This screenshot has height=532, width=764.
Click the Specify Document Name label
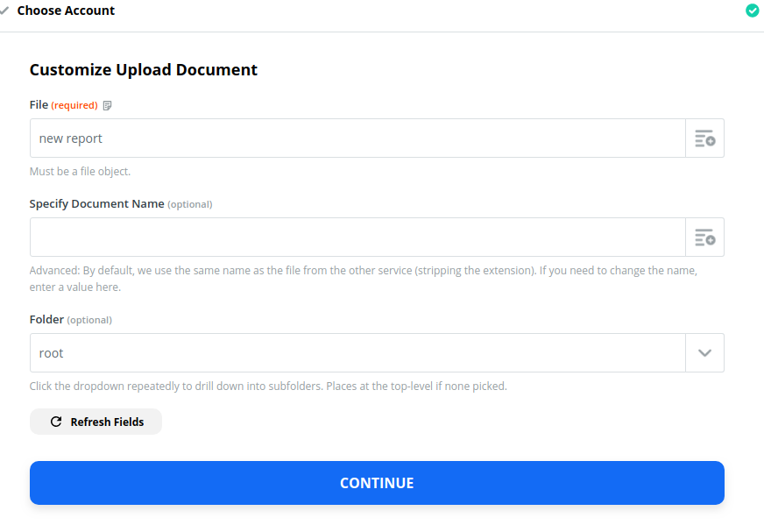click(97, 204)
